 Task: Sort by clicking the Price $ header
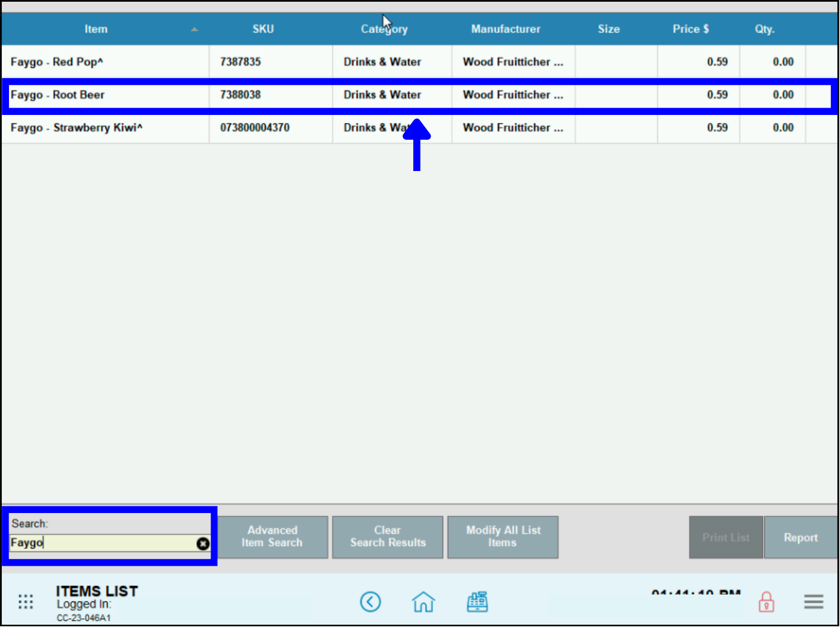pos(691,28)
